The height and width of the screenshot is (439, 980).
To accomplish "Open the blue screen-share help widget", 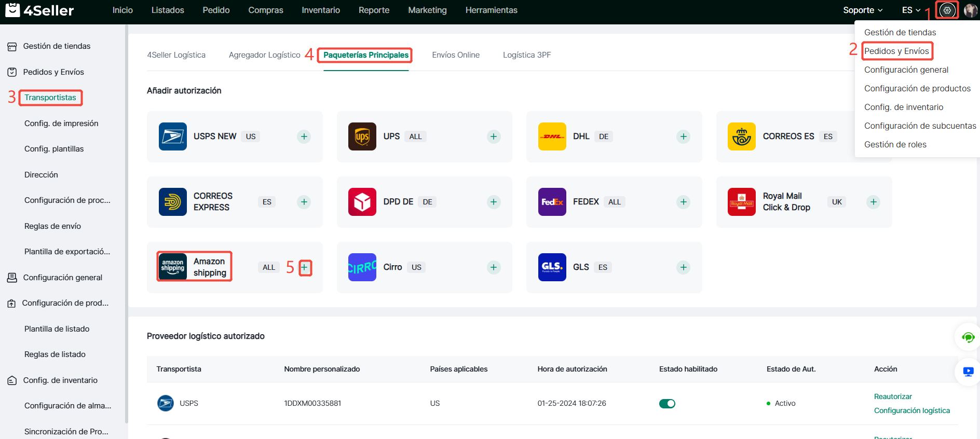I will [968, 372].
